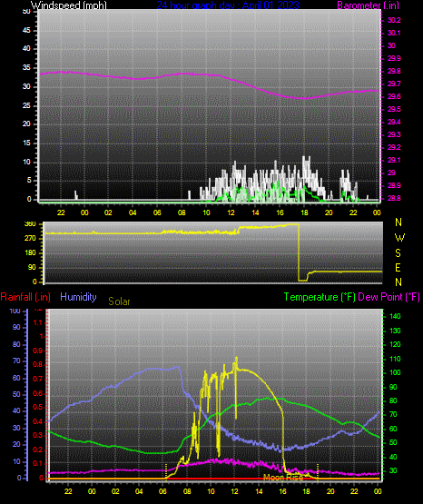Viewport: 423px width, 504px height.
Task: Click the 12 hour label under windspeed chart
Action: pyautogui.click(x=231, y=212)
